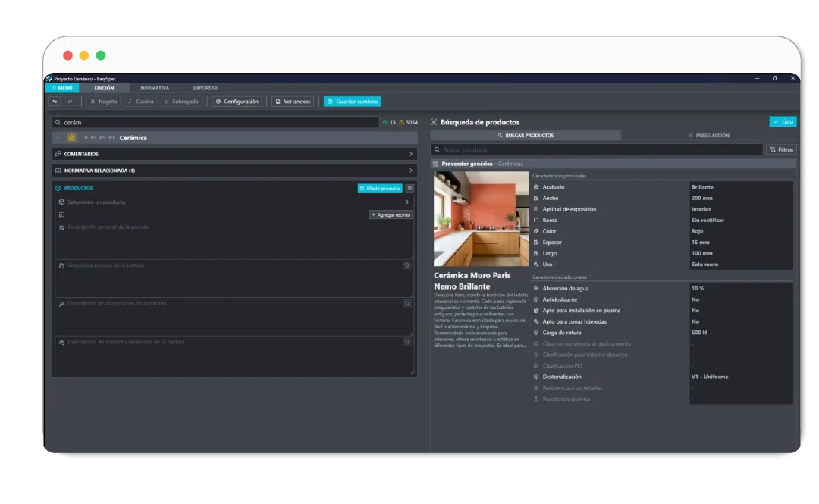
Task: Click the undo arrow icon in the toolbar
Action: [x=55, y=102]
